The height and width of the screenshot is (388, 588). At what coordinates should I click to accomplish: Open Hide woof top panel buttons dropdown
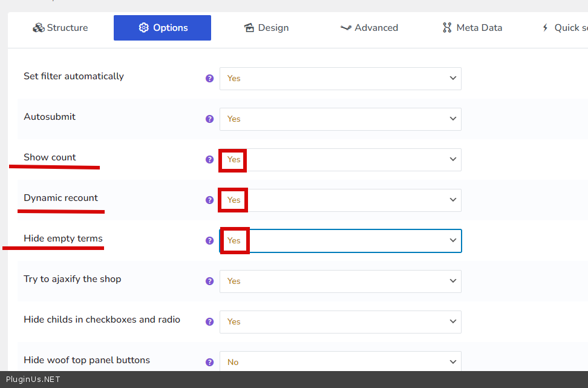[340, 362]
